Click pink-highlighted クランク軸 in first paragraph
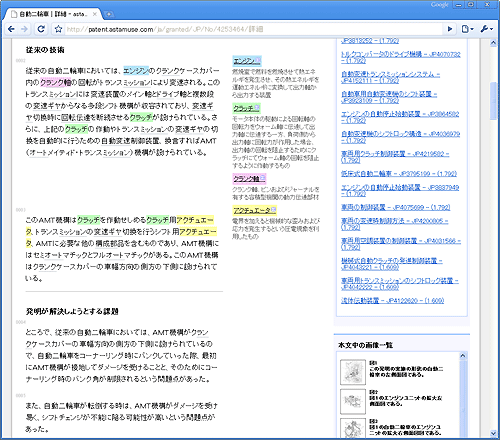The width and height of the screenshot is (500, 440). (56, 82)
